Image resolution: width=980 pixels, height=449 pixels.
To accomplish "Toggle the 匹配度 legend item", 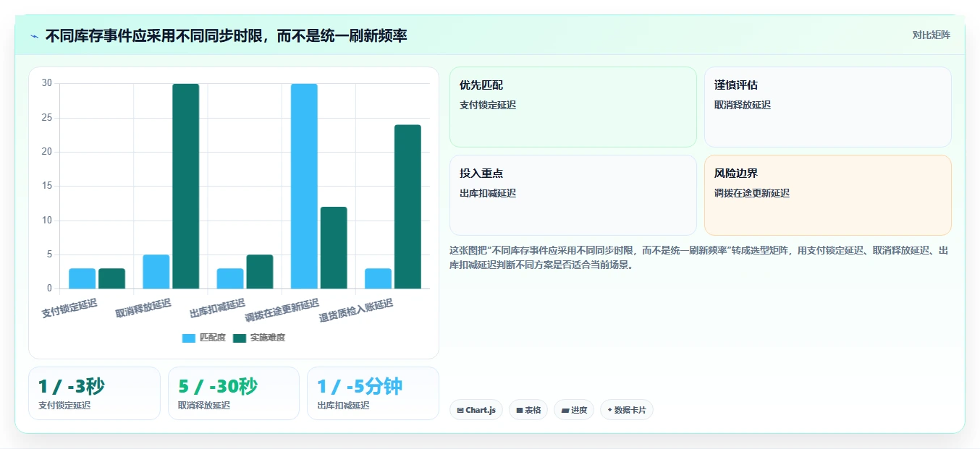I will (x=204, y=338).
